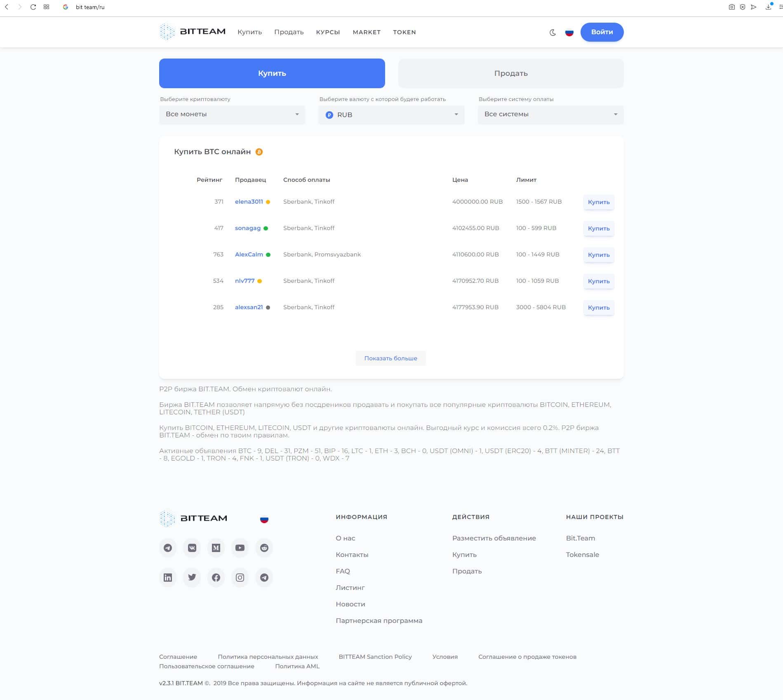The image size is (783, 700).
Task: Open the Medium social icon
Action: (x=216, y=548)
